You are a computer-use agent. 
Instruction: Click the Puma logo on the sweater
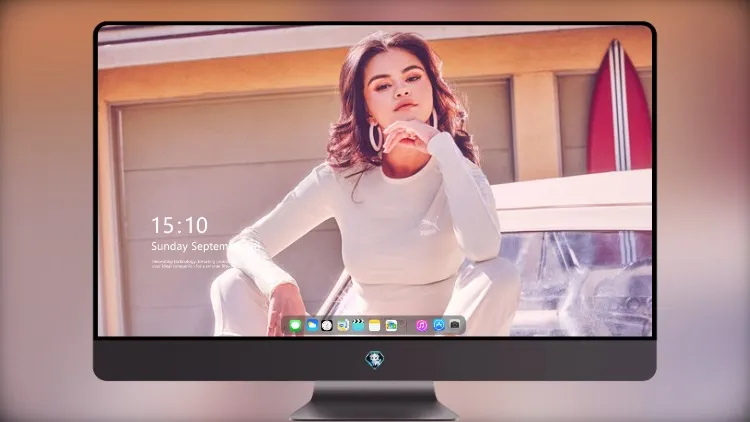(430, 227)
